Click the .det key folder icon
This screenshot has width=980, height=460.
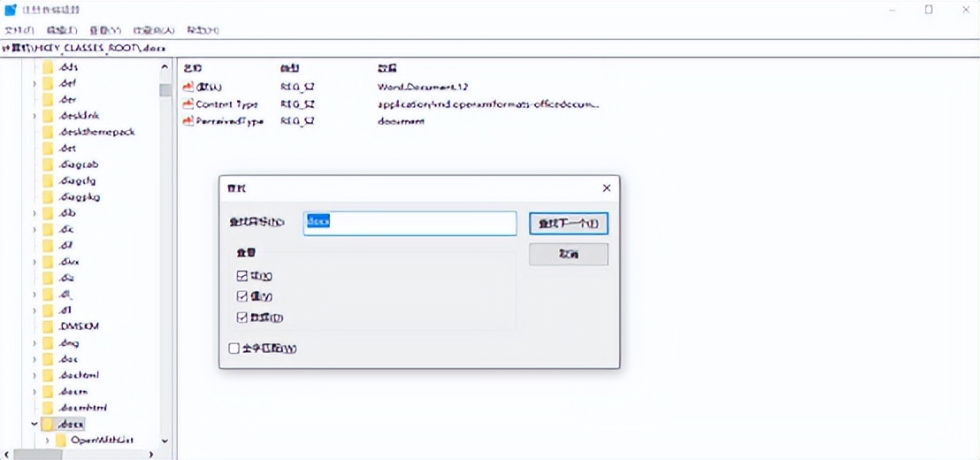(x=48, y=148)
